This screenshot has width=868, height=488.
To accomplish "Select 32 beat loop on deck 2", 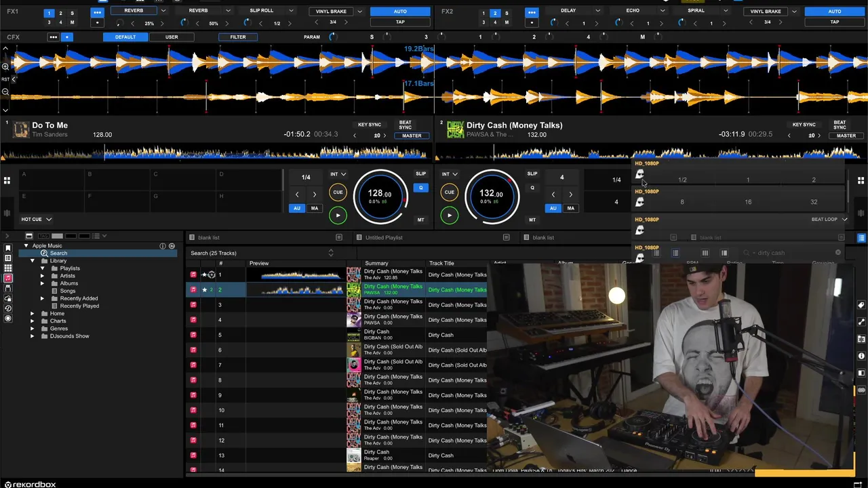I will 813,202.
